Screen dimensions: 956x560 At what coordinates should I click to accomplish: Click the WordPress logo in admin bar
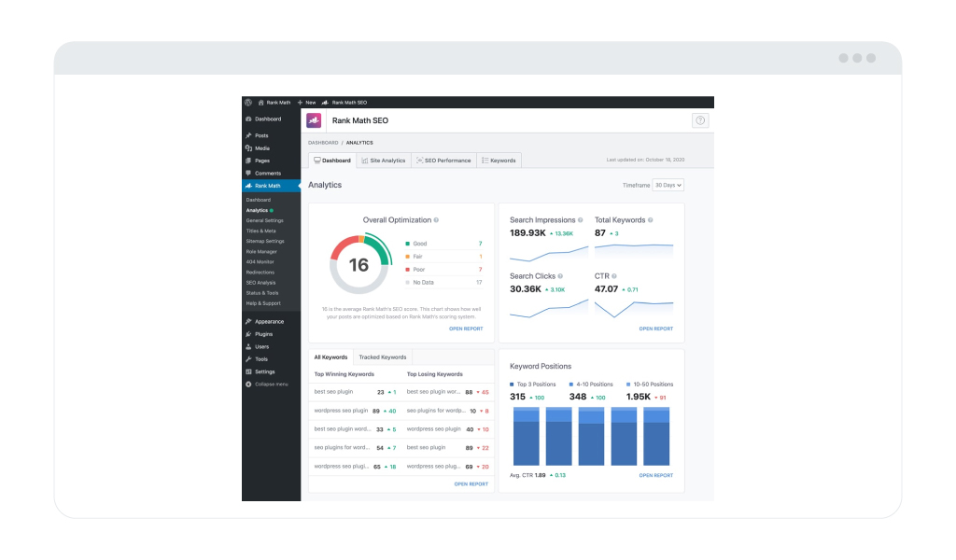tap(248, 103)
